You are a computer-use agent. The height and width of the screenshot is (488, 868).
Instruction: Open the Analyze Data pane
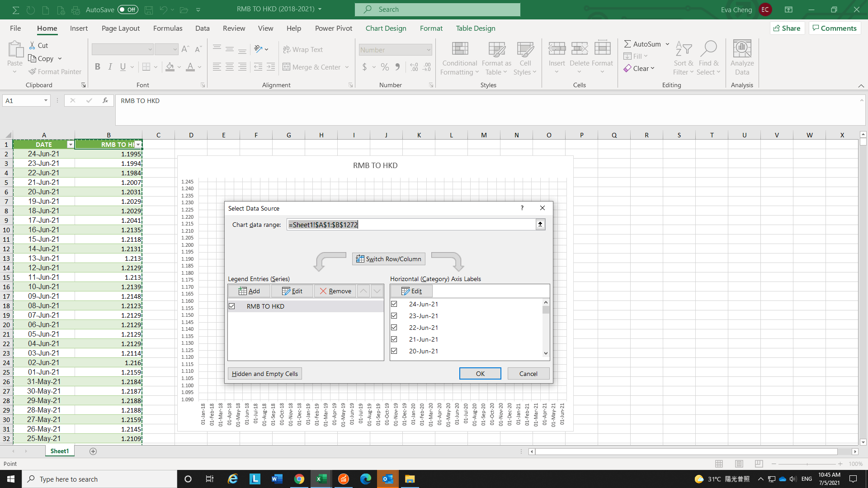[742, 58]
